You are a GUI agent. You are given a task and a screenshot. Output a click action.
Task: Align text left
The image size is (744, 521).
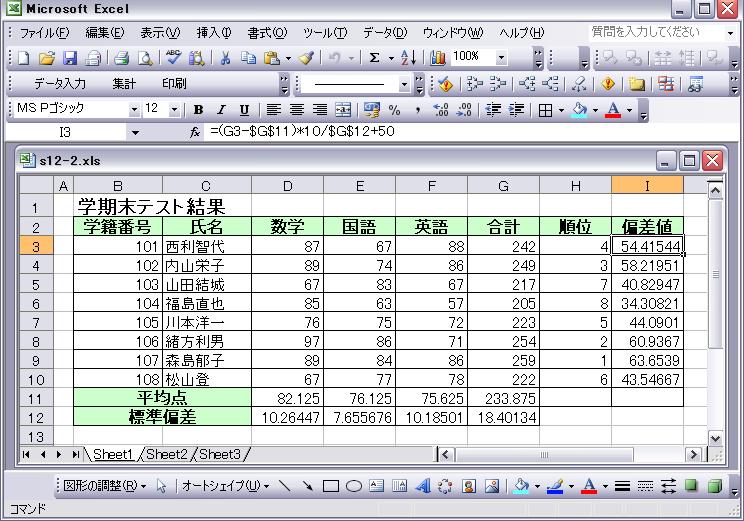pos(273,110)
